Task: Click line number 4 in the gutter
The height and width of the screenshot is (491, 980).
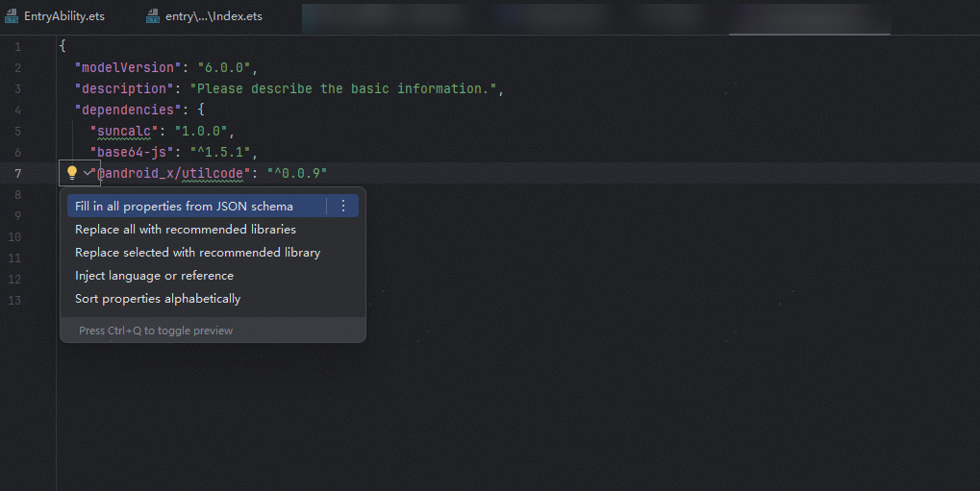Action: click(x=18, y=110)
